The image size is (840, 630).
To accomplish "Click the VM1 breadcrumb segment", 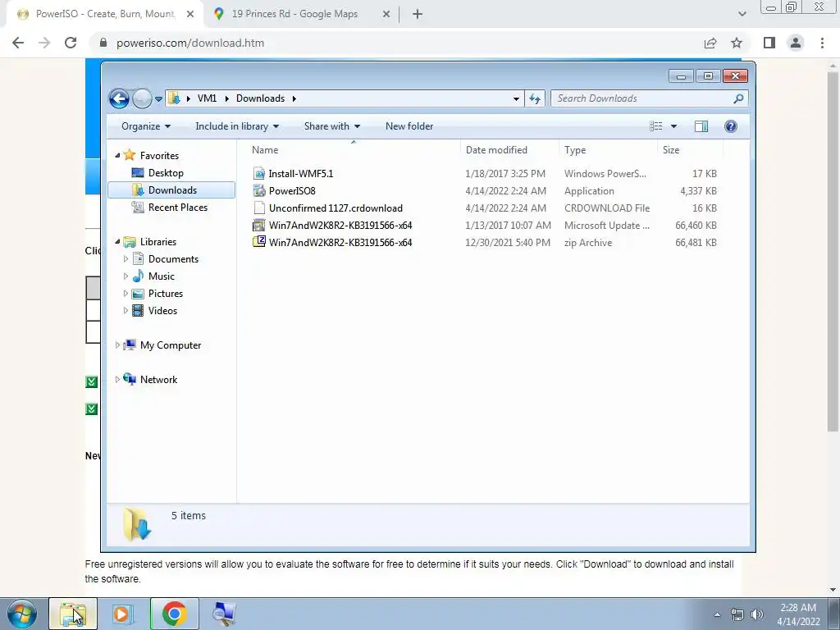I will [207, 98].
